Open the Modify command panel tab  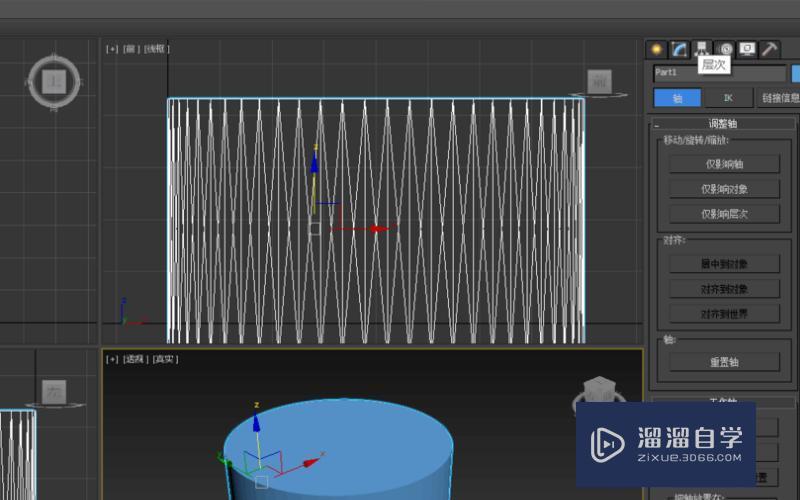pos(679,49)
